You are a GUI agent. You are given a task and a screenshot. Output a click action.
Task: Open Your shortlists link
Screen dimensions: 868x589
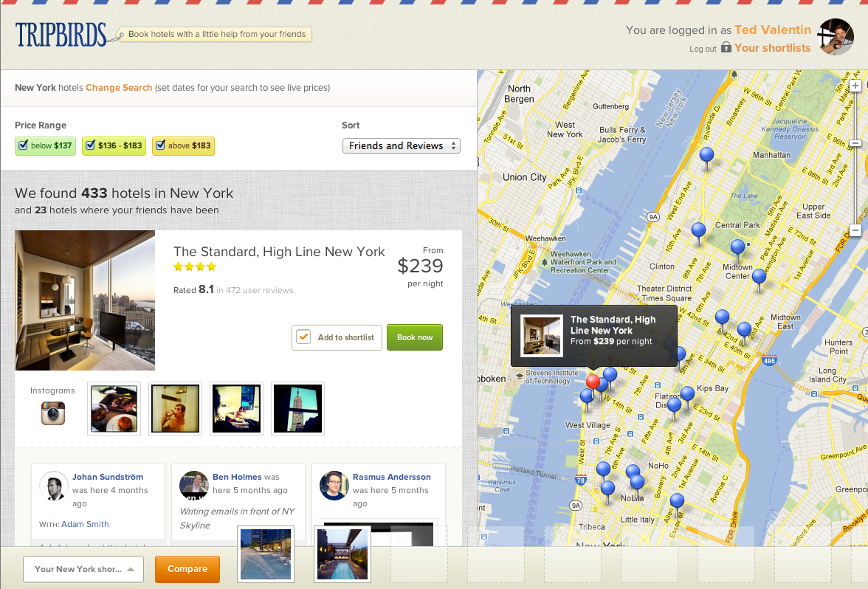[x=772, y=48]
